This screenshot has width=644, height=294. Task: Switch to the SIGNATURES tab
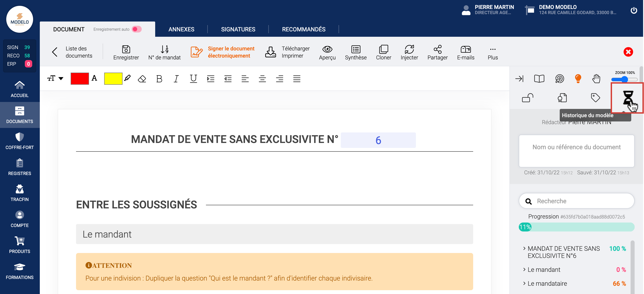(x=238, y=29)
